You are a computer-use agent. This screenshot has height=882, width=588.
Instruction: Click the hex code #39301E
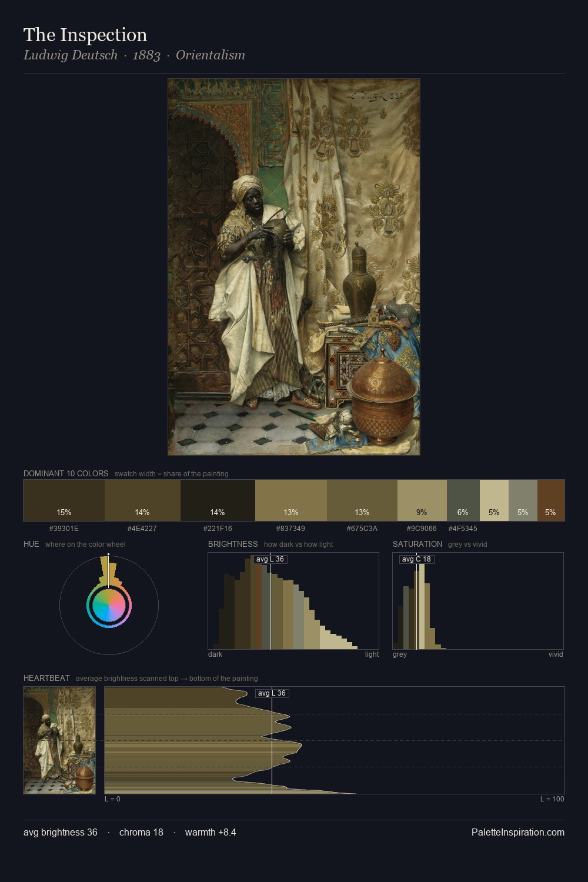(64, 528)
